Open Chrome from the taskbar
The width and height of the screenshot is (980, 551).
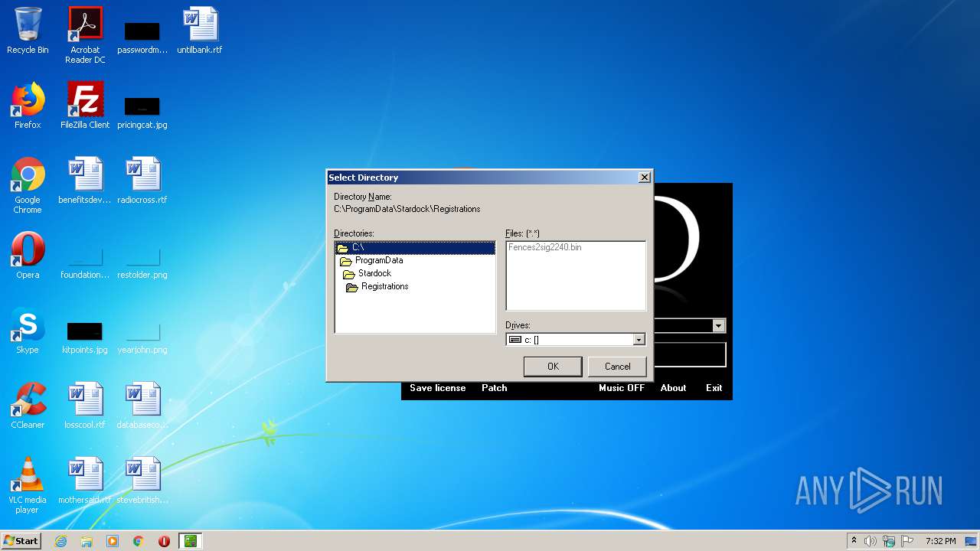(139, 541)
